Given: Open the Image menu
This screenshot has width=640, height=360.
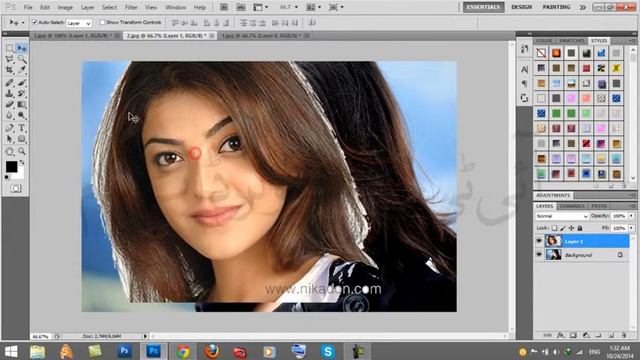Looking at the screenshot, I should pos(65,7).
